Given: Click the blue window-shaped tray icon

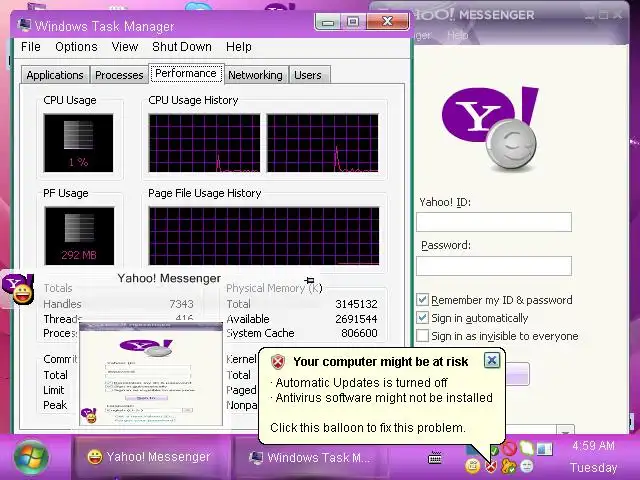Looking at the screenshot, I should pyautogui.click(x=544, y=449).
